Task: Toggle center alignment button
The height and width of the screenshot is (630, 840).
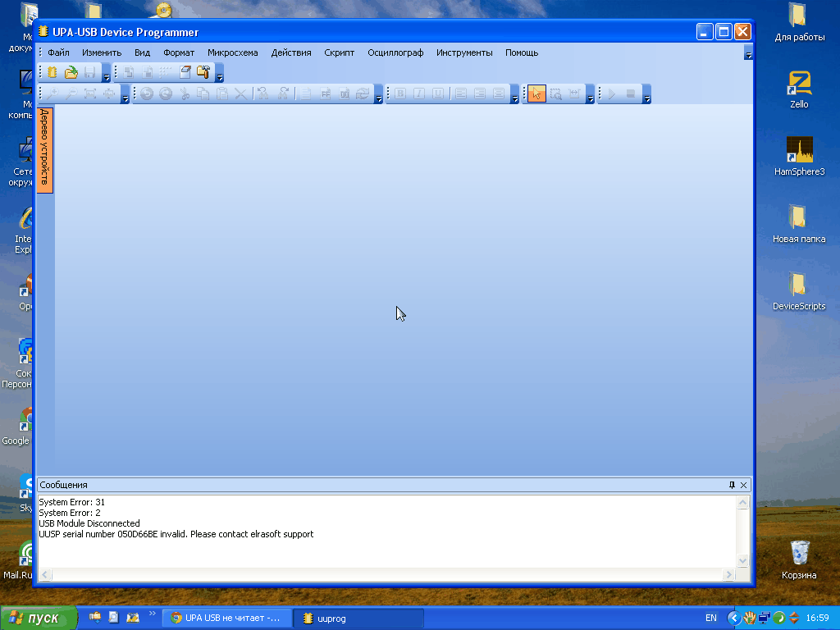Action: [x=498, y=94]
